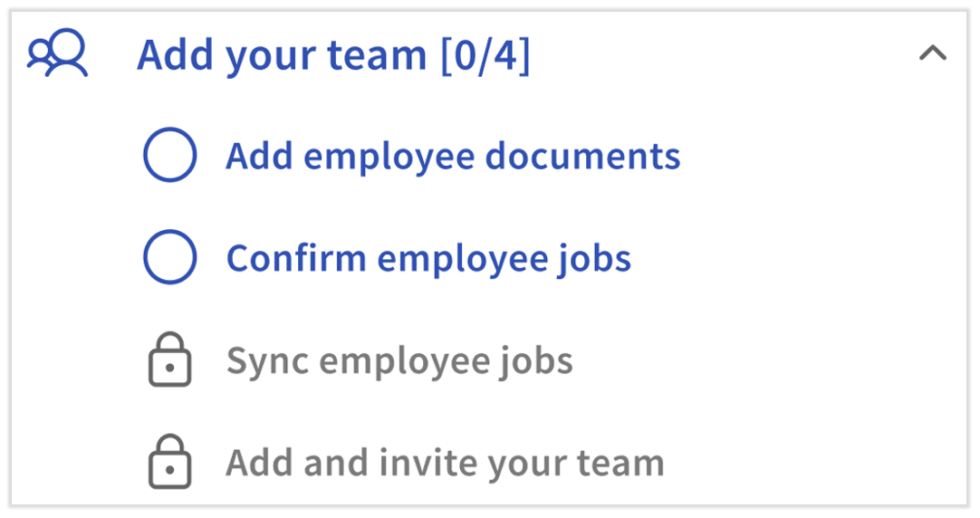This screenshot has height=518, width=980.
Task: Mark Add employee documents step as complete
Action: pos(169,156)
